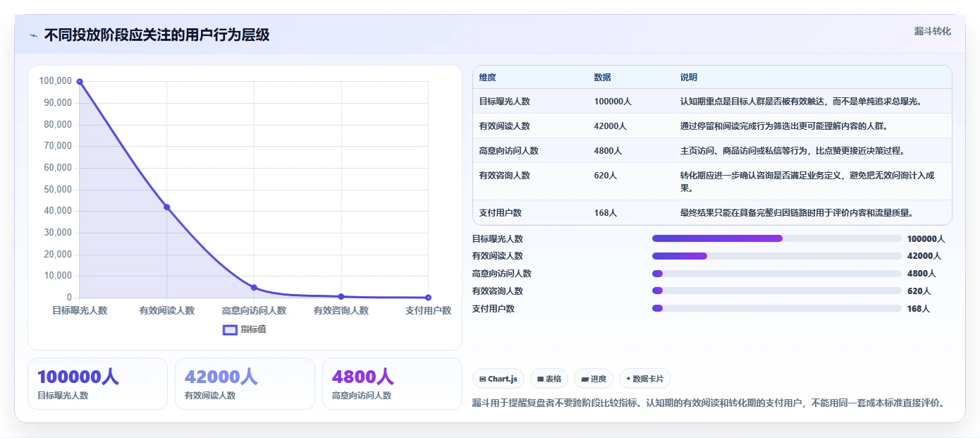Screen dimensions: 980x438
Task: Select the chart data point at 支付用户数
Action: coord(428,298)
